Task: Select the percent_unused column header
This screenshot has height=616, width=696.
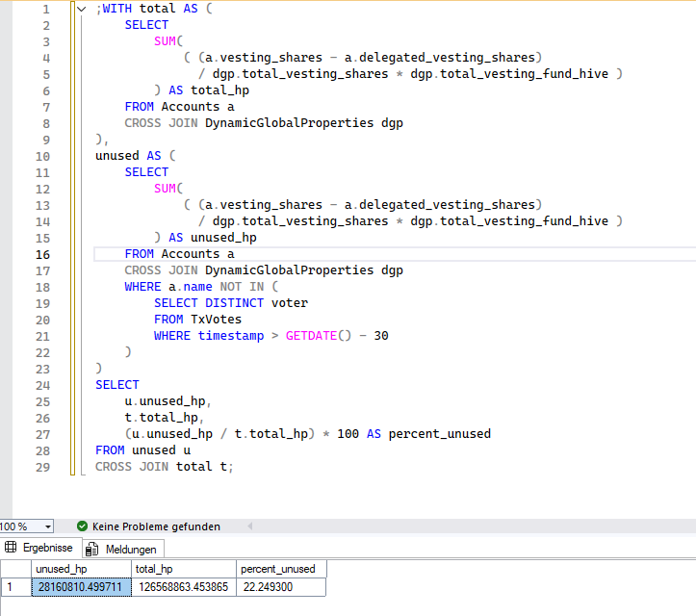Action: [281, 569]
